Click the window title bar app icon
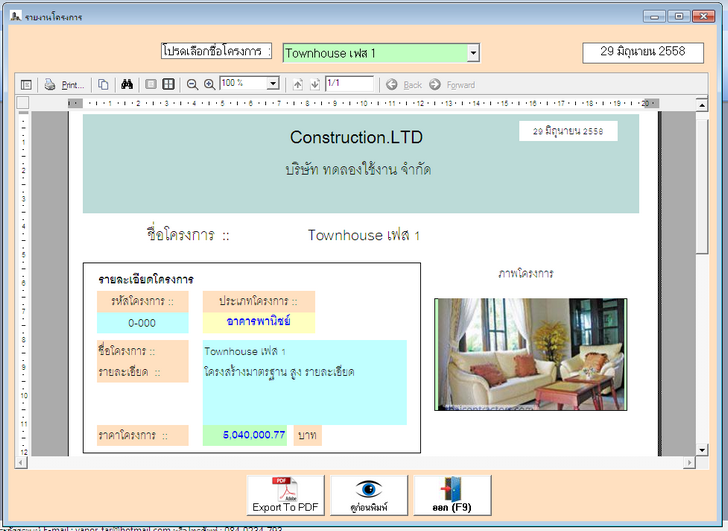728x531 pixels. [x=16, y=16]
